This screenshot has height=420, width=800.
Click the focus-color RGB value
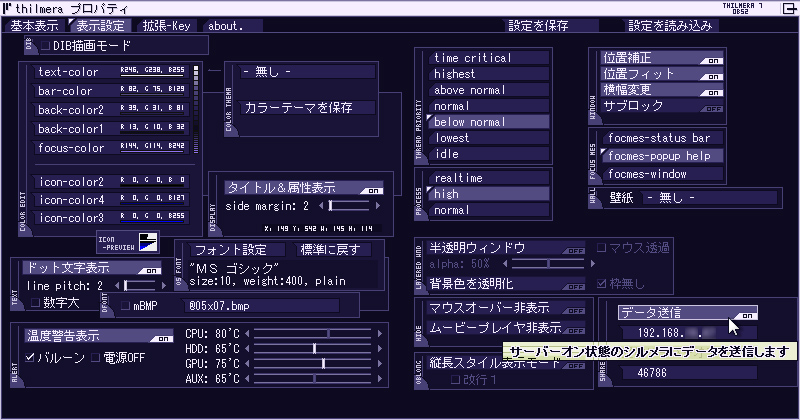152,145
